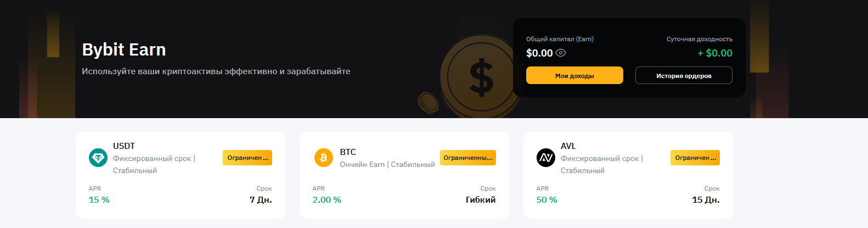Image resolution: width=868 pixels, height=228 pixels.
Task: Click the 50 % APR value
Action: pyautogui.click(x=547, y=200)
